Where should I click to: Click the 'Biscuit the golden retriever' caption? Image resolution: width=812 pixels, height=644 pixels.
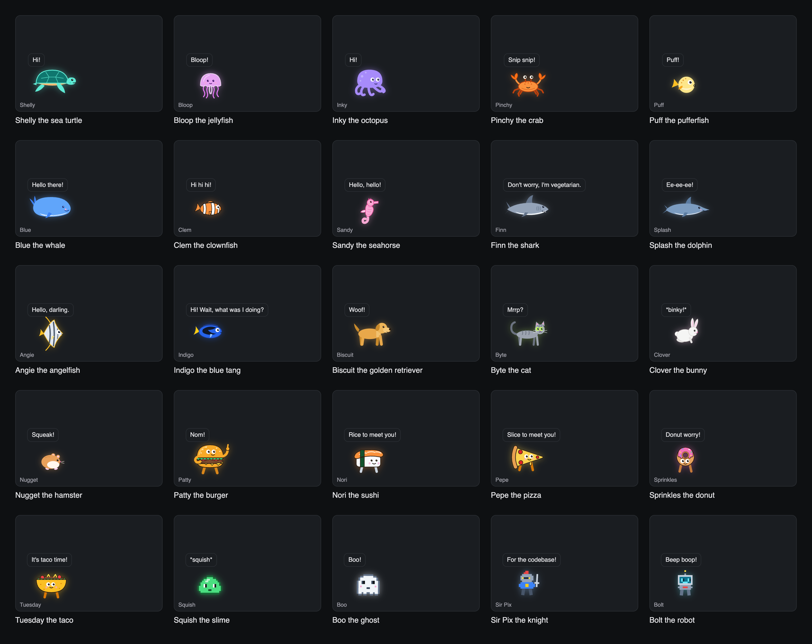tap(377, 370)
